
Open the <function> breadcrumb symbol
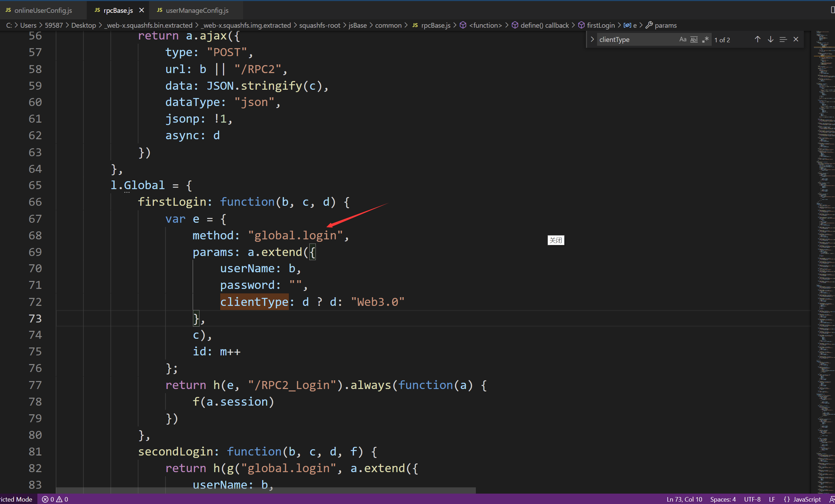click(x=481, y=25)
